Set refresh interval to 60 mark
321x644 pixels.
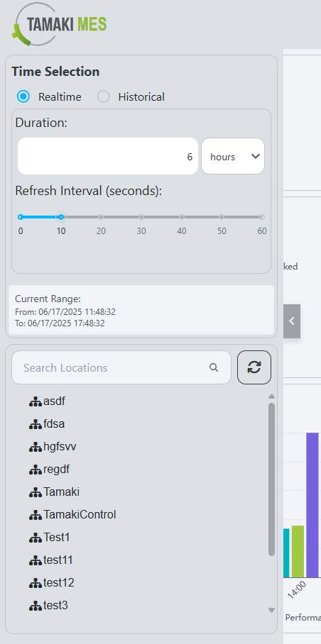click(x=262, y=217)
